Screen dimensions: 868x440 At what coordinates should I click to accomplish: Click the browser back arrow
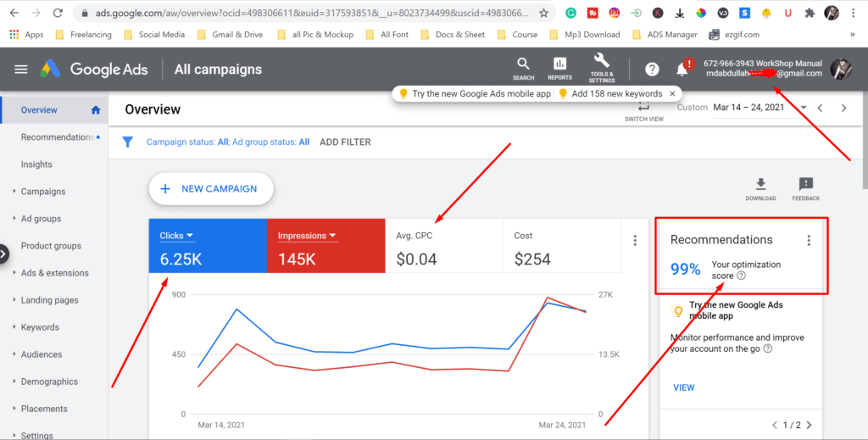tap(14, 12)
